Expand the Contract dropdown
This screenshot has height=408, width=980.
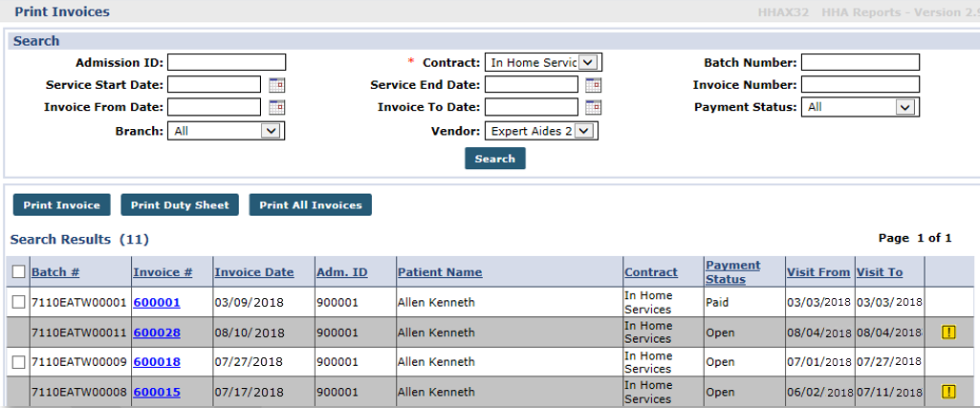point(588,62)
